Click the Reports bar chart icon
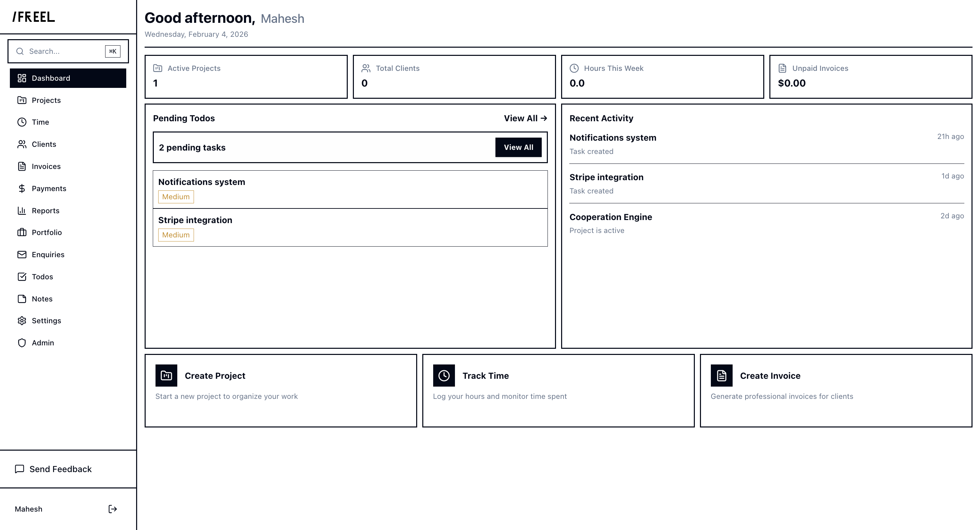This screenshot has height=530, width=980. [x=22, y=211]
